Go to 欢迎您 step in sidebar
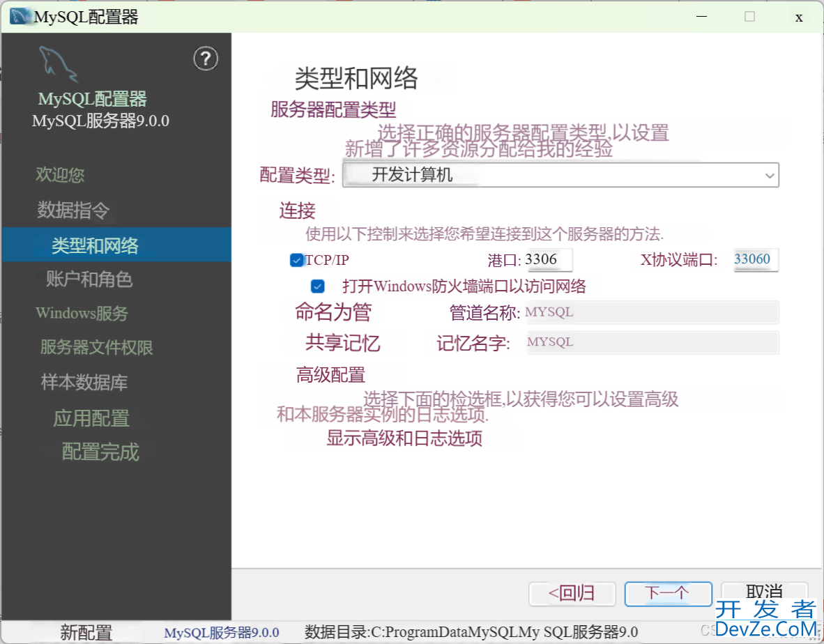 click(x=60, y=174)
